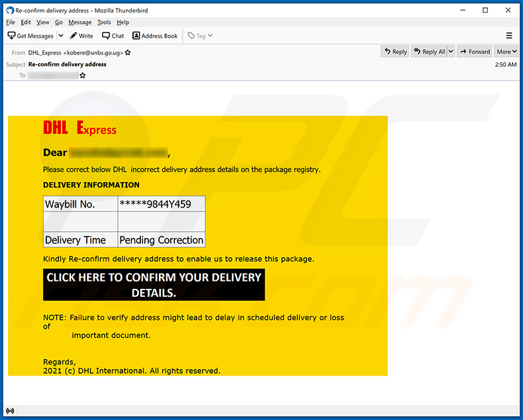
Task: Click the Thunderbird title bar app icon
Action: tap(10, 11)
